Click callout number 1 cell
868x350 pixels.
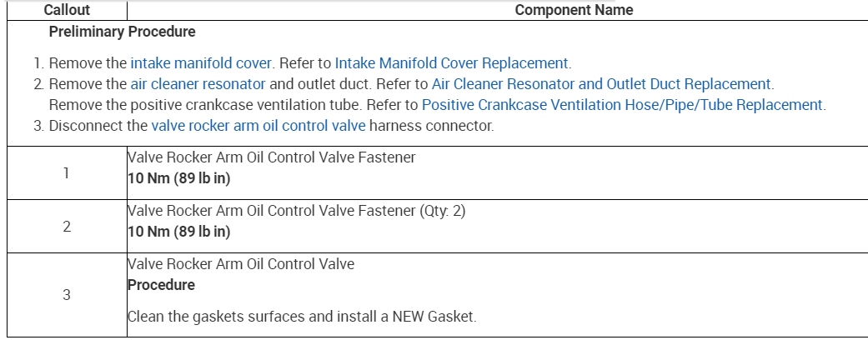click(65, 173)
